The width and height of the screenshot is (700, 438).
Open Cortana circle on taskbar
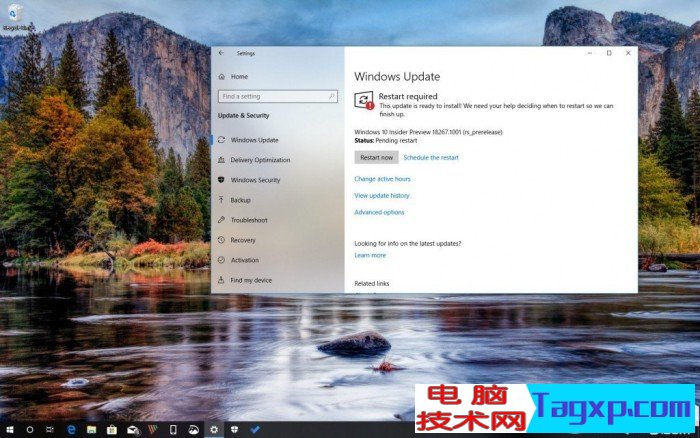tap(30, 430)
